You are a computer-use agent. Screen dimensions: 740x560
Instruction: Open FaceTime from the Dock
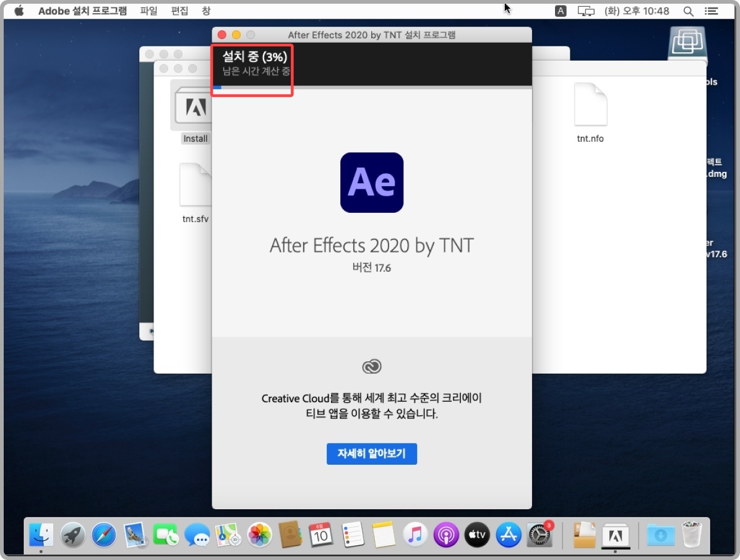[166, 535]
